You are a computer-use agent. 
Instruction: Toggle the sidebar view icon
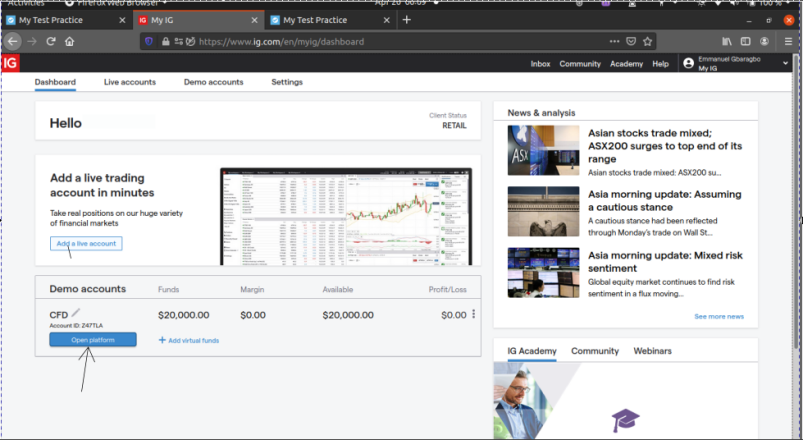[746, 42]
